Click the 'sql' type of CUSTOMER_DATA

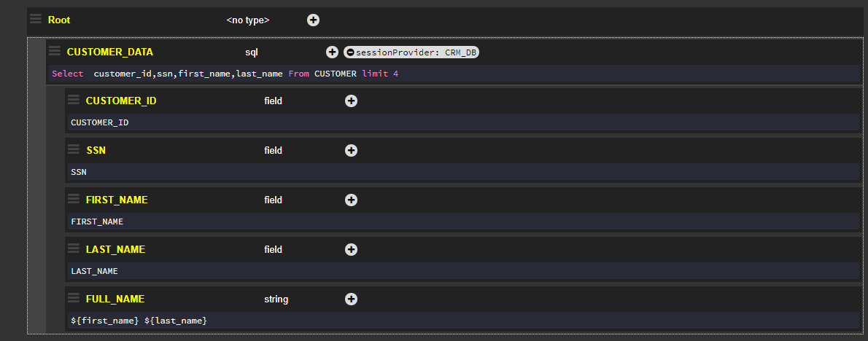click(x=252, y=52)
